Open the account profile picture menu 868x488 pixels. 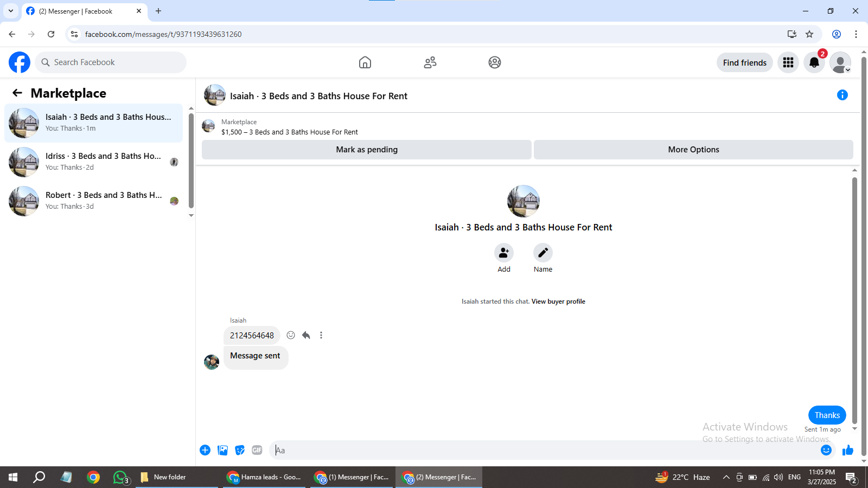pyautogui.click(x=840, y=63)
